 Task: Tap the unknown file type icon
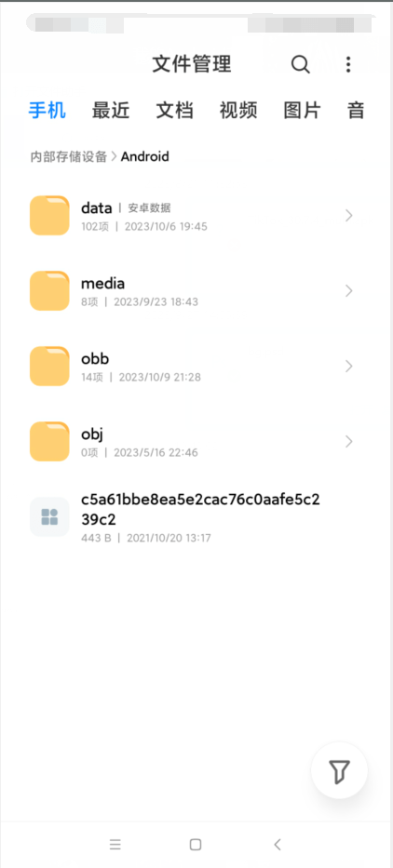49,516
